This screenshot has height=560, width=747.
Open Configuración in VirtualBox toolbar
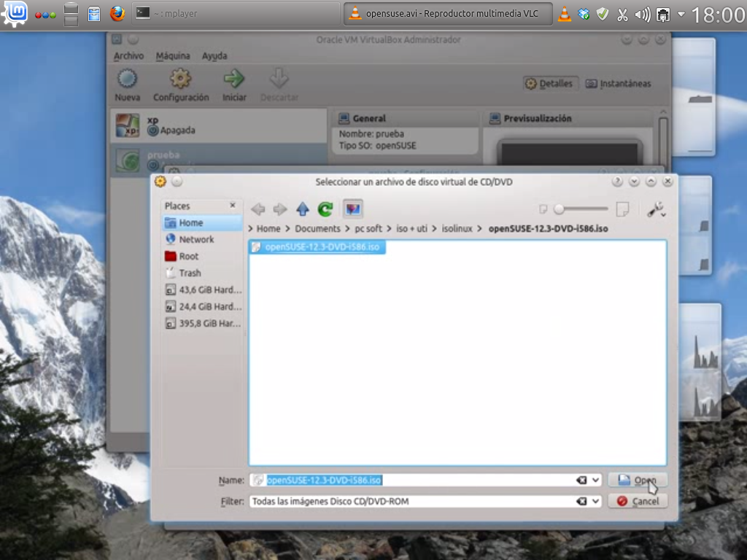pyautogui.click(x=181, y=85)
